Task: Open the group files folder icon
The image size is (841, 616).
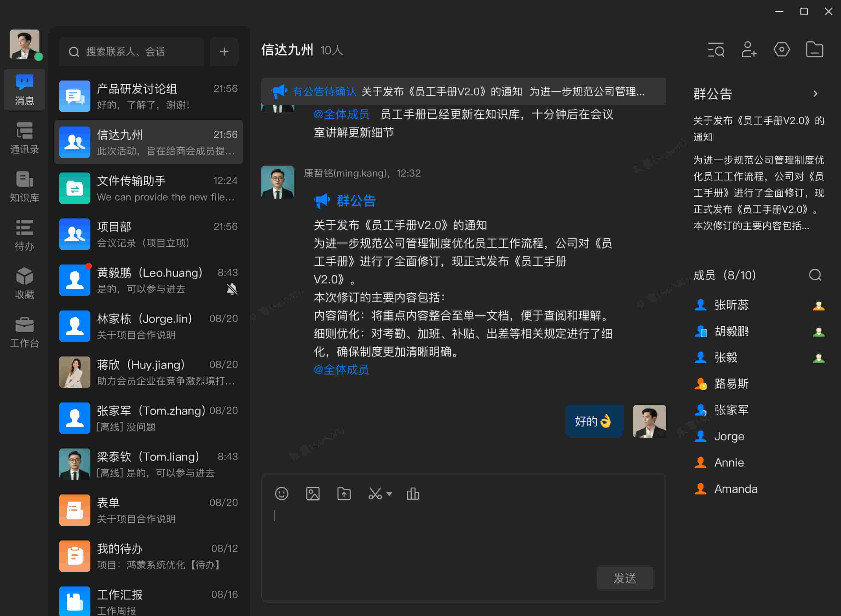Action: pos(814,50)
